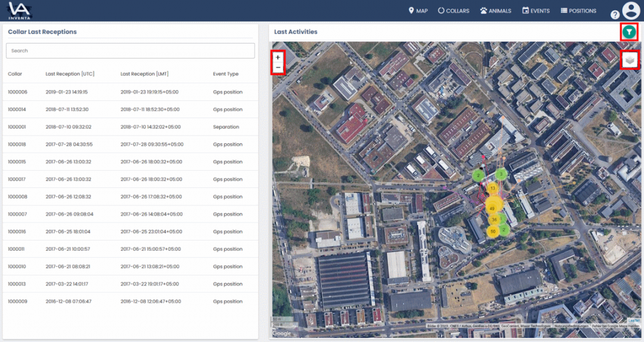Sort by Last Reception [UTC] header
The image size is (644, 342).
pyautogui.click(x=70, y=74)
